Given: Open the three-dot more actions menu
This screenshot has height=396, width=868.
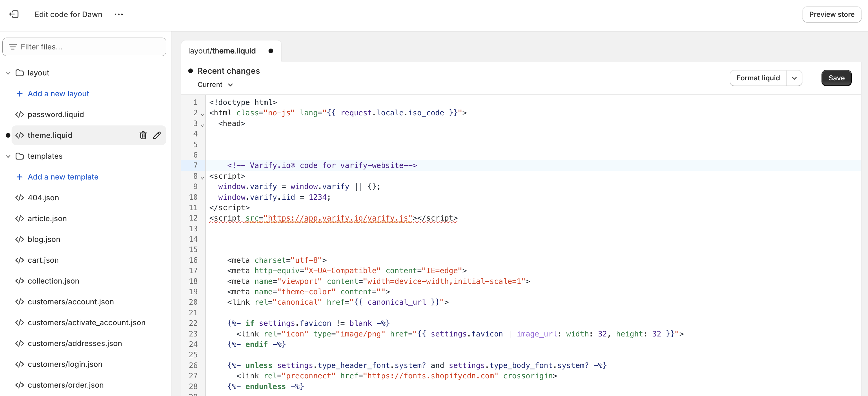Looking at the screenshot, I should (119, 14).
